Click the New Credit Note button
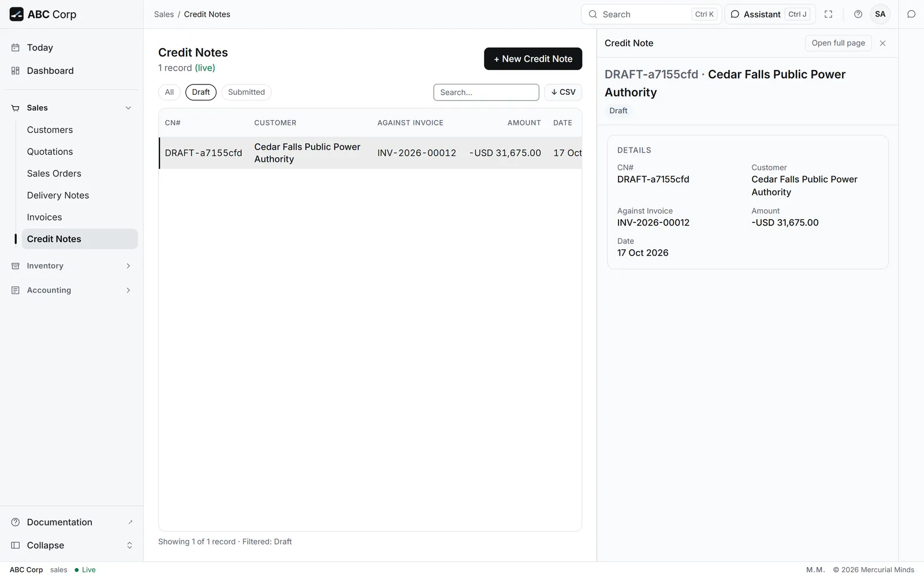The image size is (924, 578). tap(533, 59)
